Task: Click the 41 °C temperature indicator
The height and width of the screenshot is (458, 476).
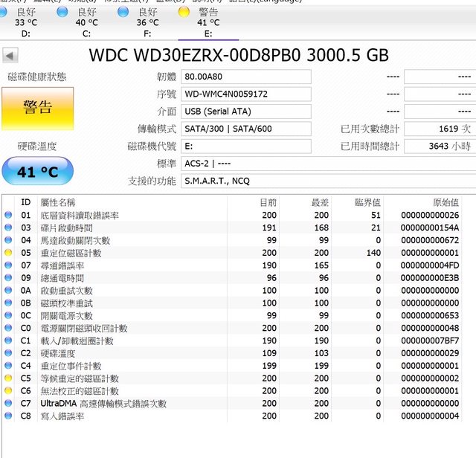Action: coord(37,172)
